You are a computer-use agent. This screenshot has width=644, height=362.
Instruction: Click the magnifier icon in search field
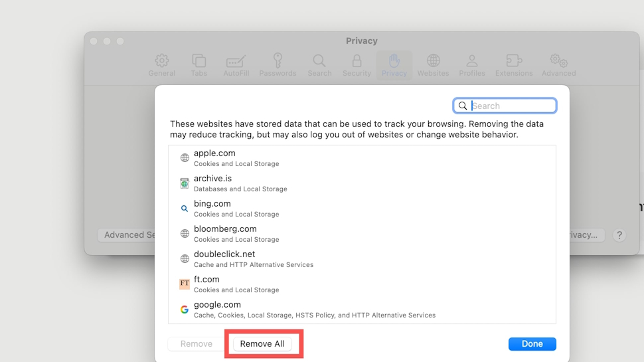tap(463, 106)
